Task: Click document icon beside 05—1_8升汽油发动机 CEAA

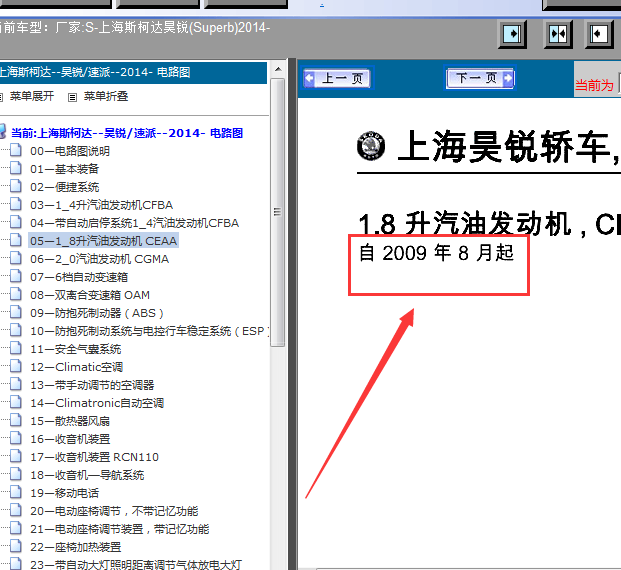Action: 16,240
